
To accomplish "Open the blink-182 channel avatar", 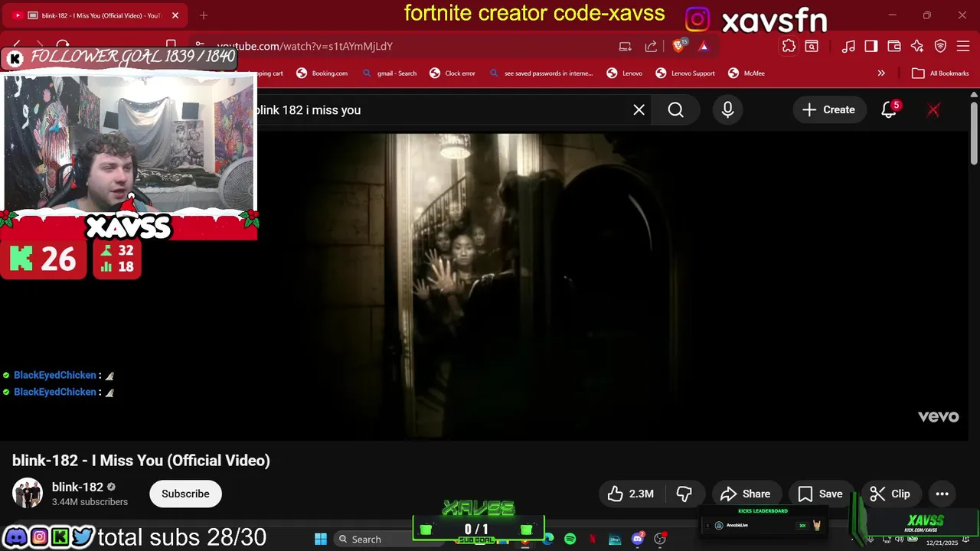I will click(x=28, y=494).
